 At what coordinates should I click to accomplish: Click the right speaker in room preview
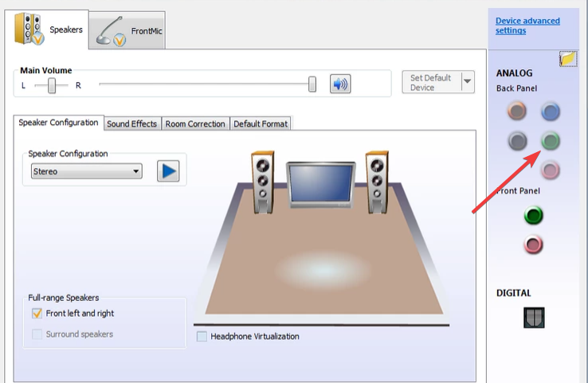(x=377, y=182)
